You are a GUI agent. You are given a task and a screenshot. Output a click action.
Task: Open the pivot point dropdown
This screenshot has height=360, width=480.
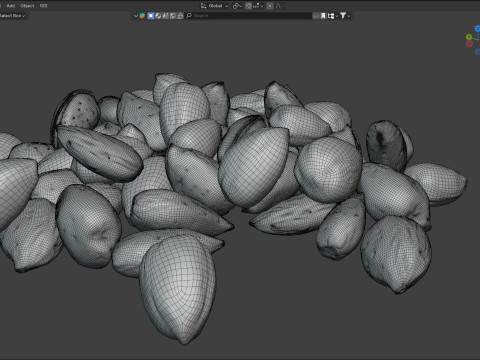point(237,6)
